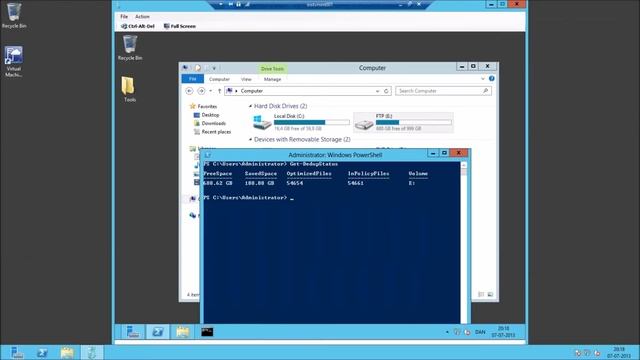Collapse Devices with Removable Storage group
The width and height of the screenshot is (640, 360).
(250, 140)
